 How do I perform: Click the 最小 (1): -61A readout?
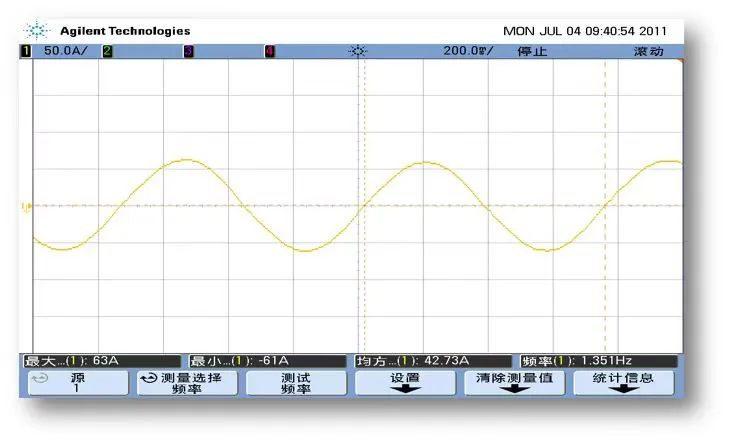pyautogui.click(x=268, y=361)
